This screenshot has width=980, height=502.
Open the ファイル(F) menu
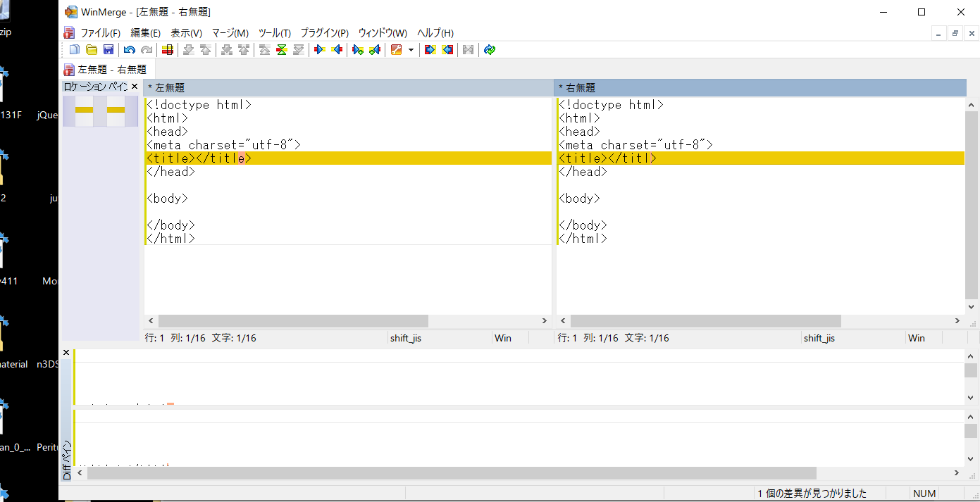100,33
